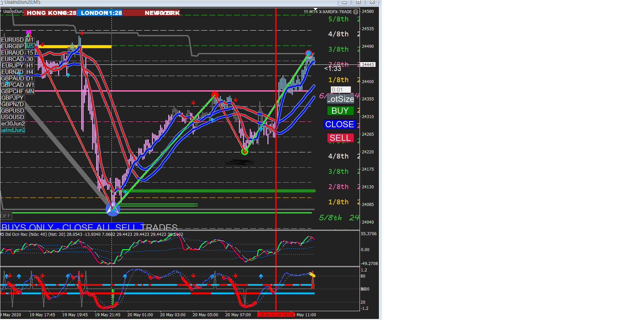Switch to the GBPAUD pair
This screenshot has height=320, width=644.
click(13, 78)
